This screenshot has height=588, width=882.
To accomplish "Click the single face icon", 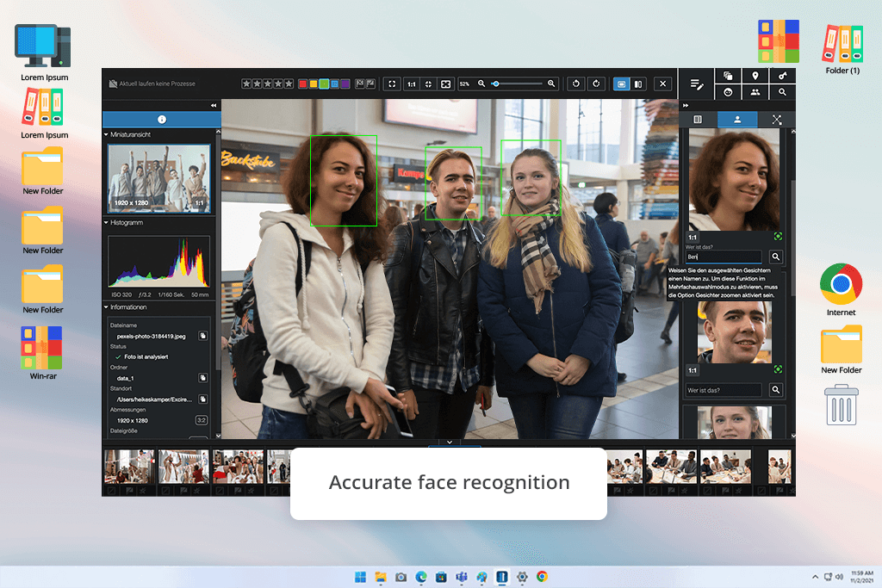I will (x=728, y=92).
